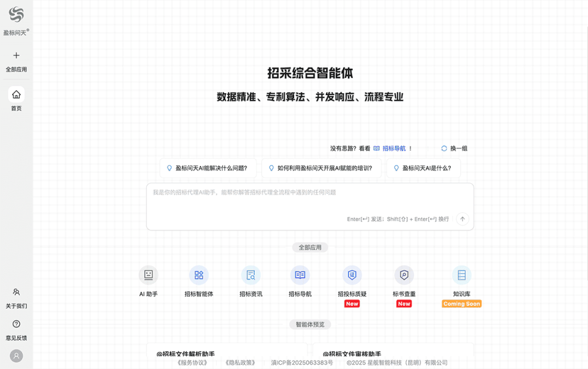The image size is (588, 369).
Task: Open the 标书查重 duplicate-check icon
Action: pos(404,275)
